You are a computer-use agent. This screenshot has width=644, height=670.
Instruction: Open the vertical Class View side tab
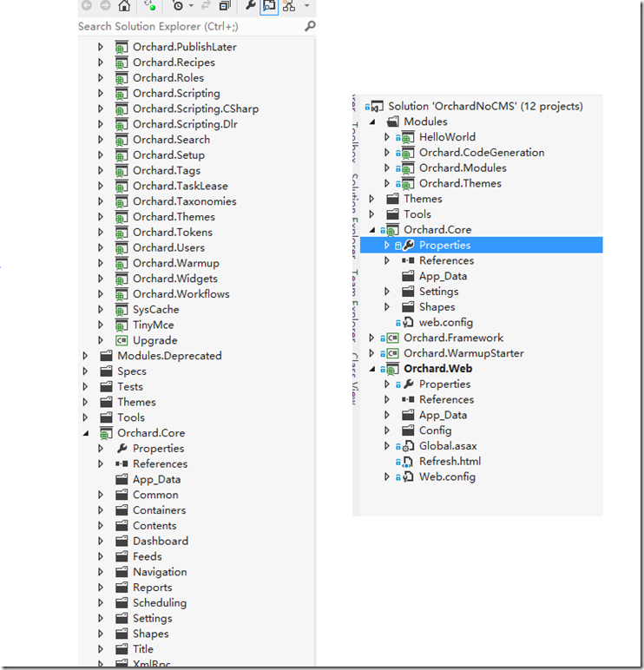(x=355, y=378)
